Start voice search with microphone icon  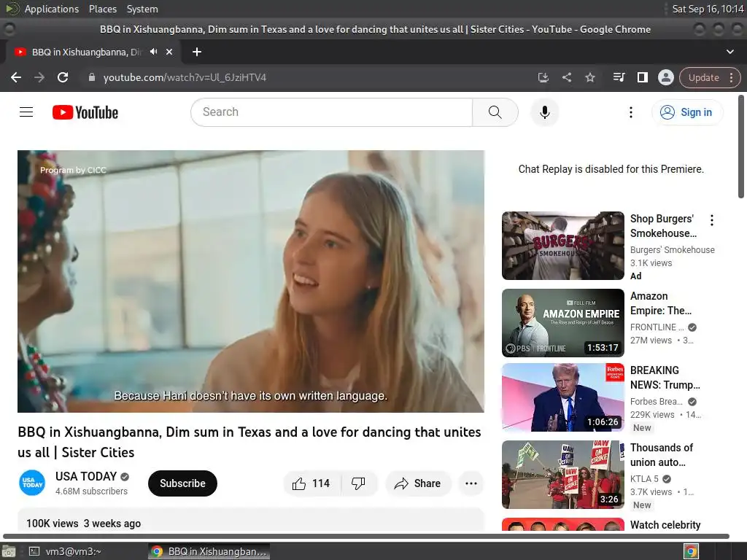pyautogui.click(x=544, y=112)
